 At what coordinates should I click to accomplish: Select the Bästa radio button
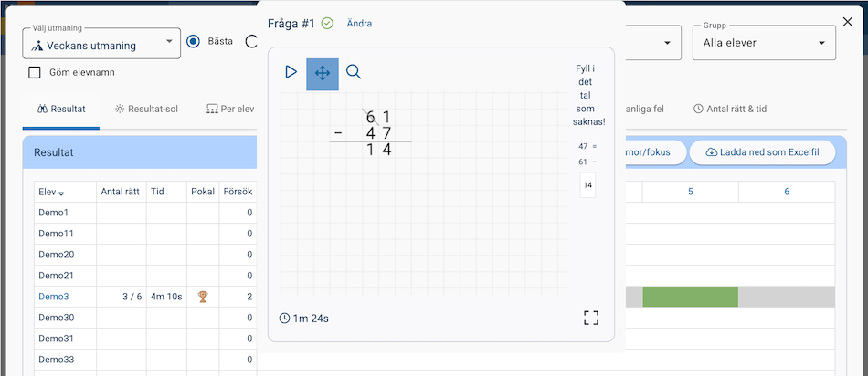pos(193,41)
